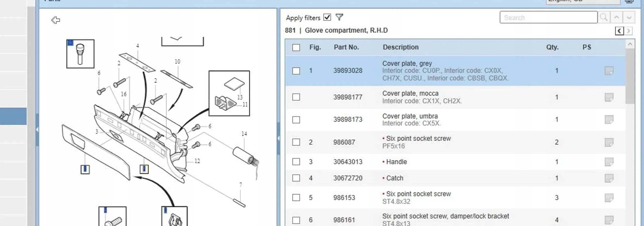Screen dimensions: 644x226
Task: Click part number 39893028
Action: point(348,71)
